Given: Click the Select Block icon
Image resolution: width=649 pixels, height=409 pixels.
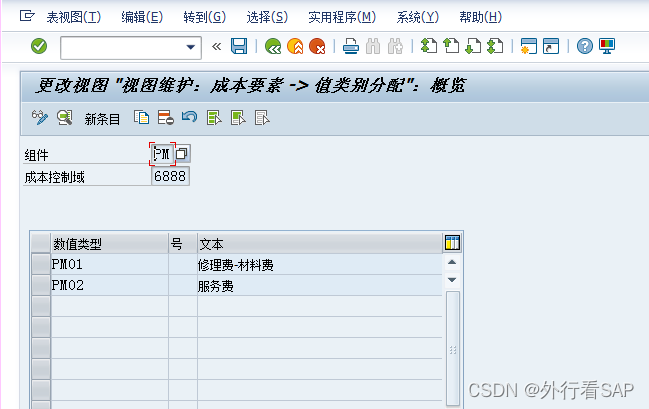Looking at the screenshot, I should pyautogui.click(x=238, y=118).
